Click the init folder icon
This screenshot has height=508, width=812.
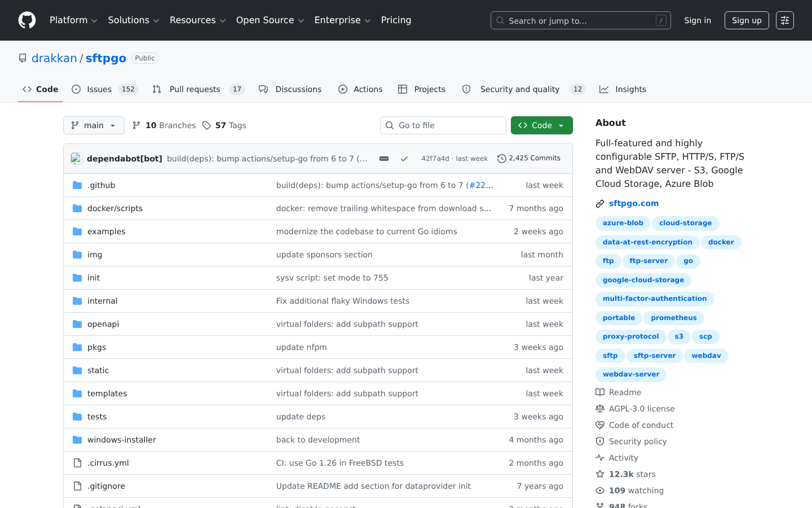pos(77,278)
